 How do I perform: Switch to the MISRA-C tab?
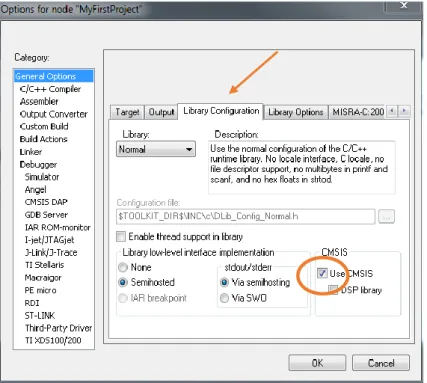coord(358,112)
